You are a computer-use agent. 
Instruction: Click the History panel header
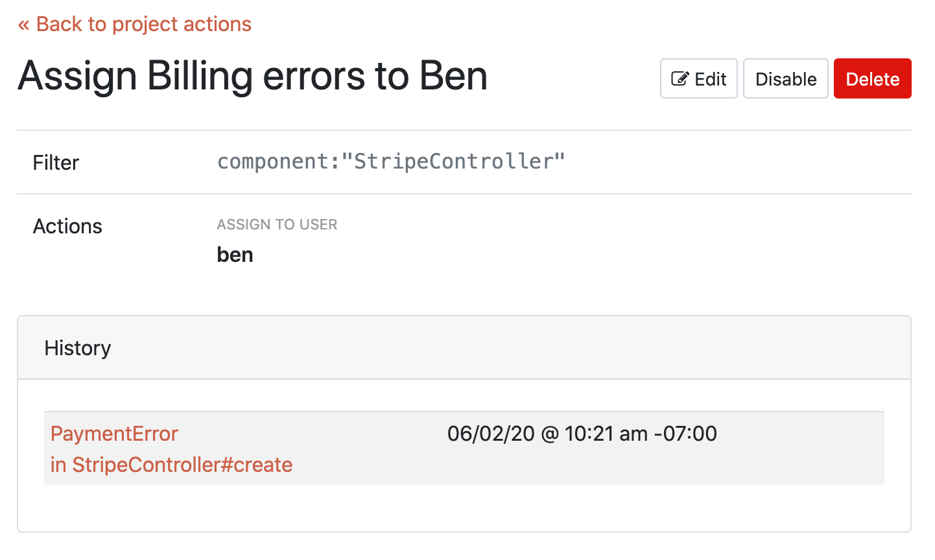point(78,348)
